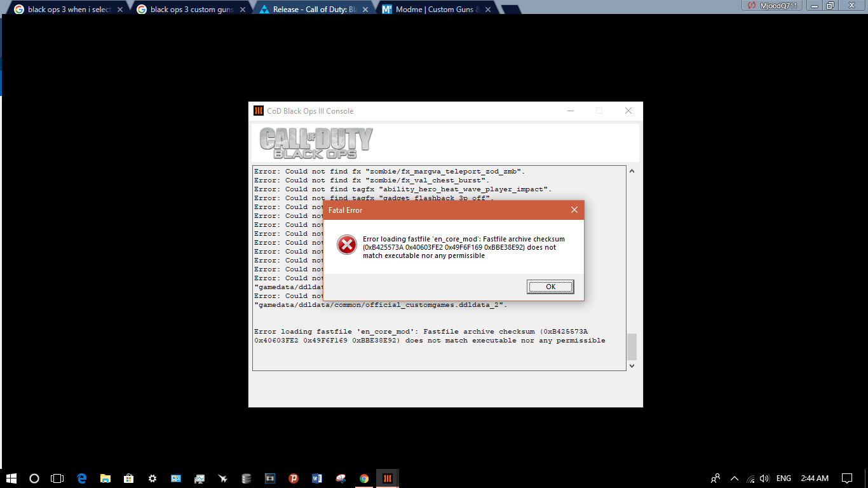Click the Snipping Tool taskbar icon
This screenshot has width=868, height=488.
[x=341, y=478]
